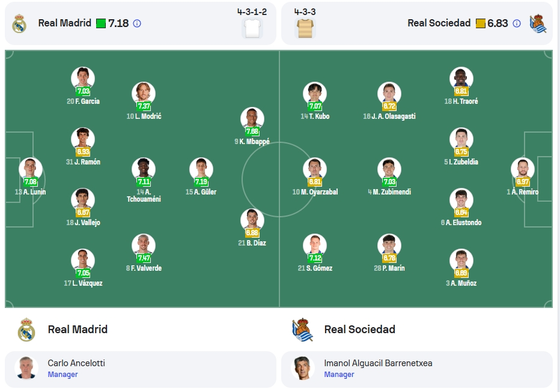Open the Real Sociedad crest in header
This screenshot has width=560, height=392.
(x=538, y=23)
